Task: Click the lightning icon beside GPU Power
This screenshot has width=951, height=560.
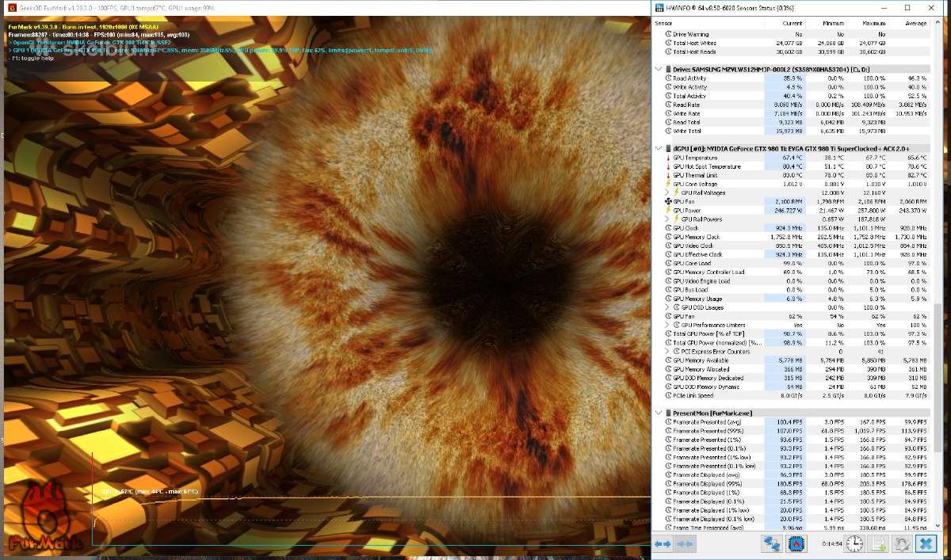Action: pos(668,211)
